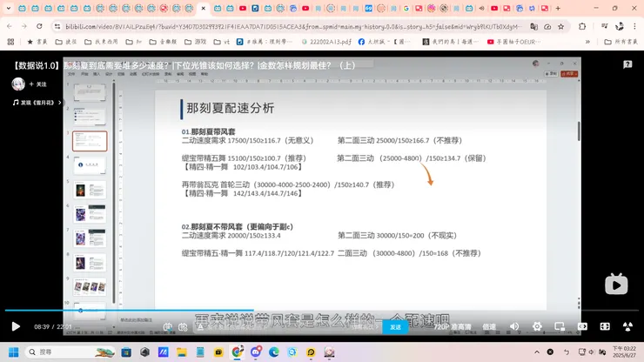Open the 222002A13.pdf bookmark
Screen dimensions: 644x362
[x=326, y=42]
